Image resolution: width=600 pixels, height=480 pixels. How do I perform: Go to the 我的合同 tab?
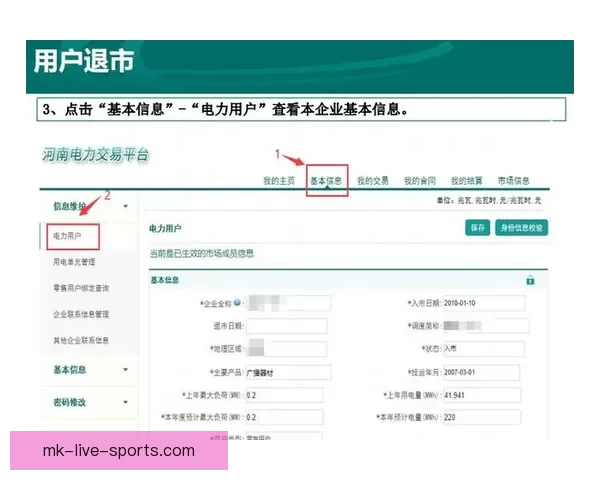click(x=420, y=181)
